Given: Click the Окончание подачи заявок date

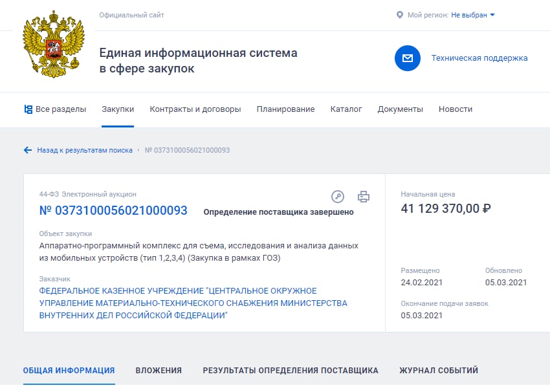Looking at the screenshot, I should click(422, 316).
